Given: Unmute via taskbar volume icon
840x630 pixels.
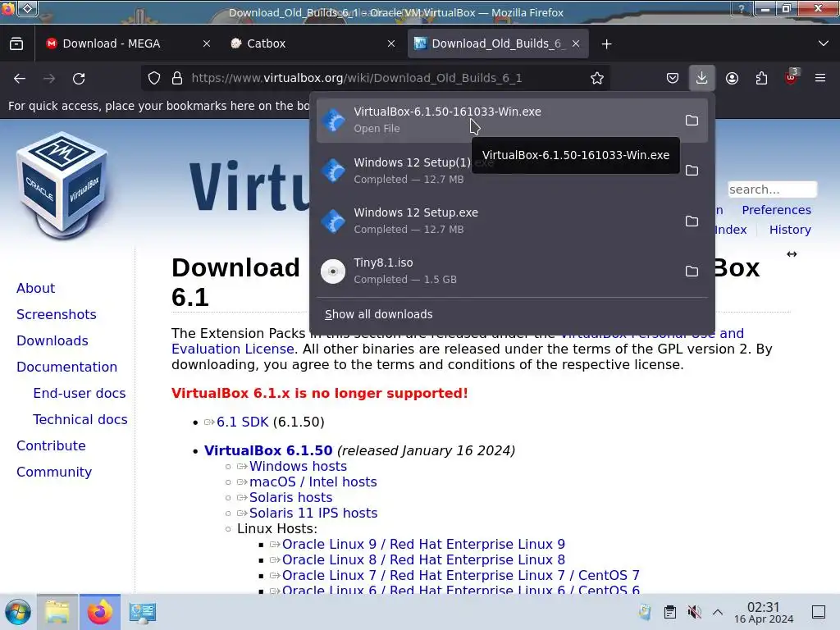Looking at the screenshot, I should pyautogui.click(x=694, y=612).
